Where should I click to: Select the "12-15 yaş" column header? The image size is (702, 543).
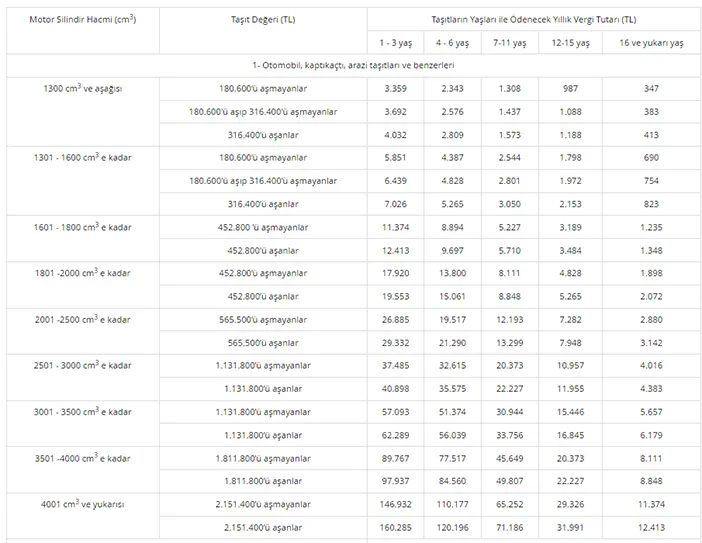point(569,43)
